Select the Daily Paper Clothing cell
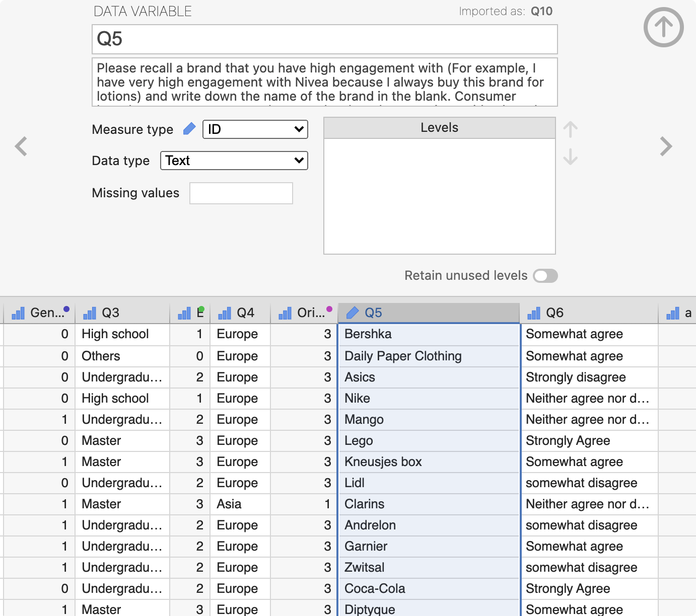The width and height of the screenshot is (696, 616). click(x=429, y=356)
